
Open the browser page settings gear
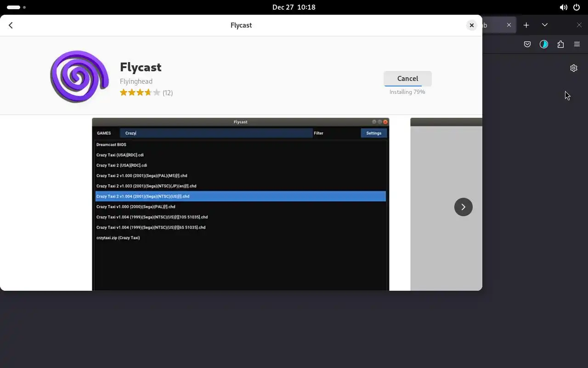click(574, 68)
